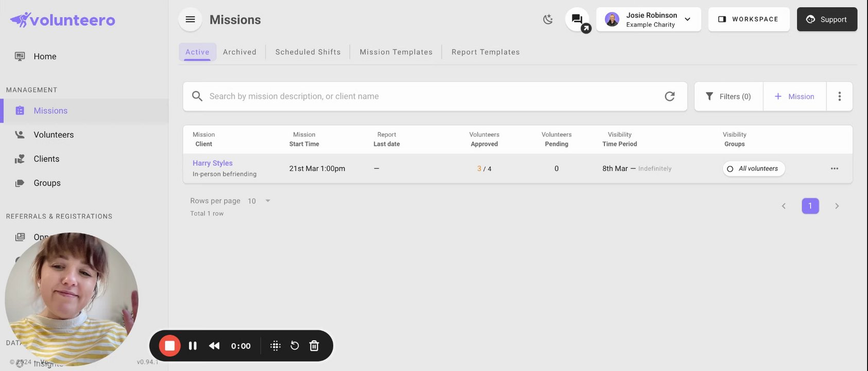Open the chat messages icon

[x=577, y=20]
